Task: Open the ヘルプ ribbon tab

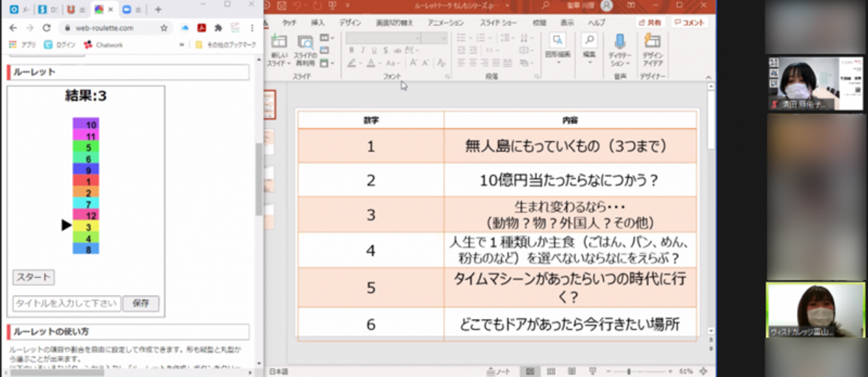Action: [x=596, y=22]
